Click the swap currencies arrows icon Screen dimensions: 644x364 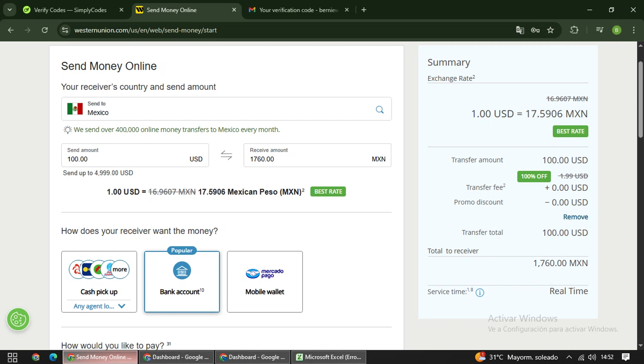pyautogui.click(x=226, y=155)
